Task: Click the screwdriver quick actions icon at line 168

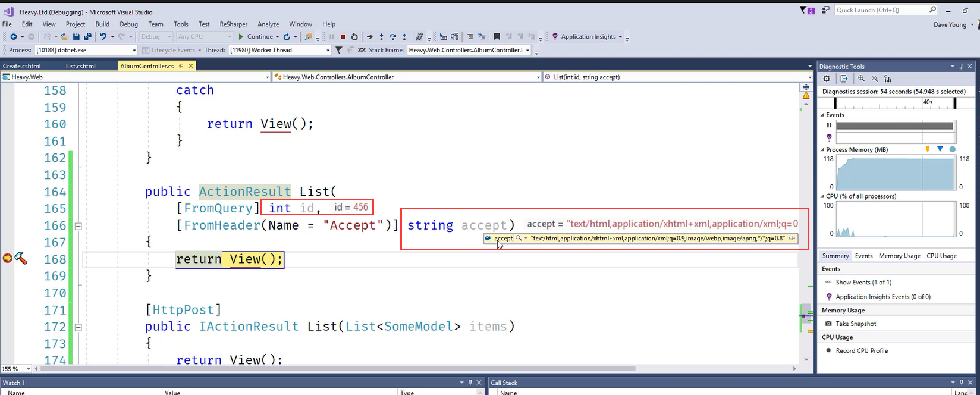Action: (x=21, y=258)
